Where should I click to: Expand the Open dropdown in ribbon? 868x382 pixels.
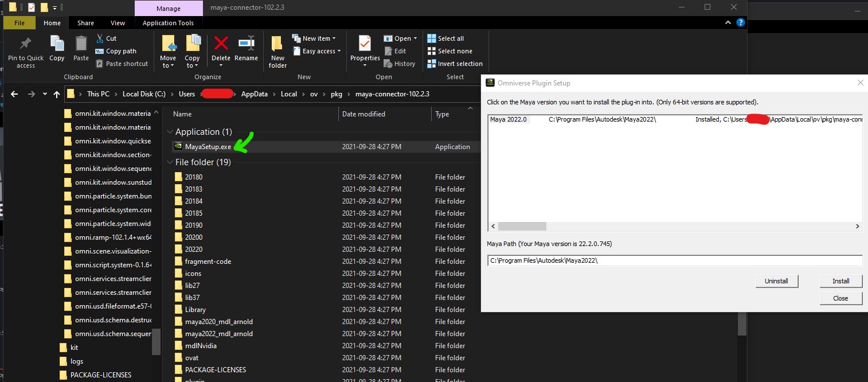401,38
